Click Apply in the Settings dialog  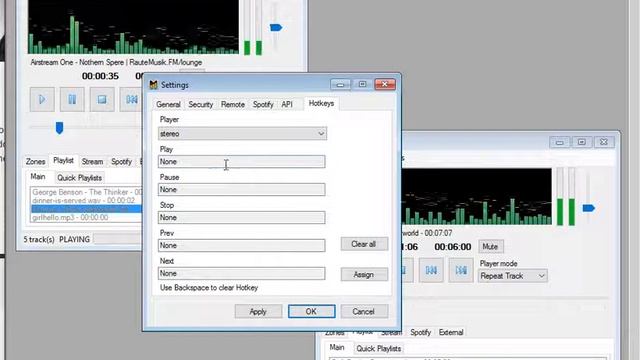258,311
